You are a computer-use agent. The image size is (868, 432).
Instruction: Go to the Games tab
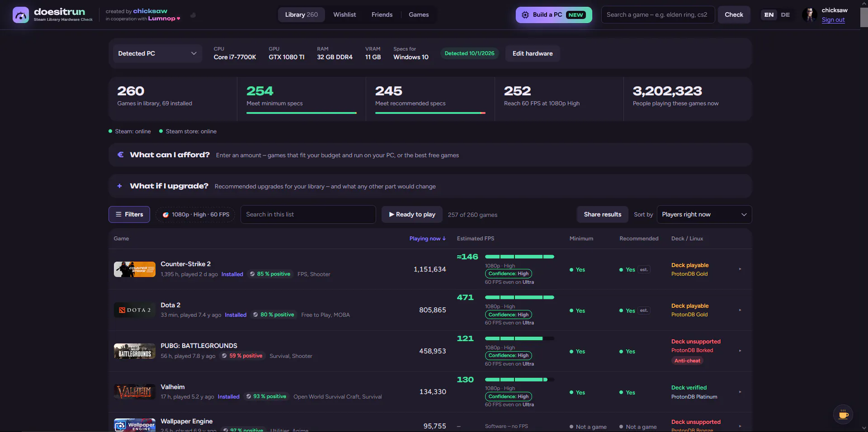tap(419, 14)
